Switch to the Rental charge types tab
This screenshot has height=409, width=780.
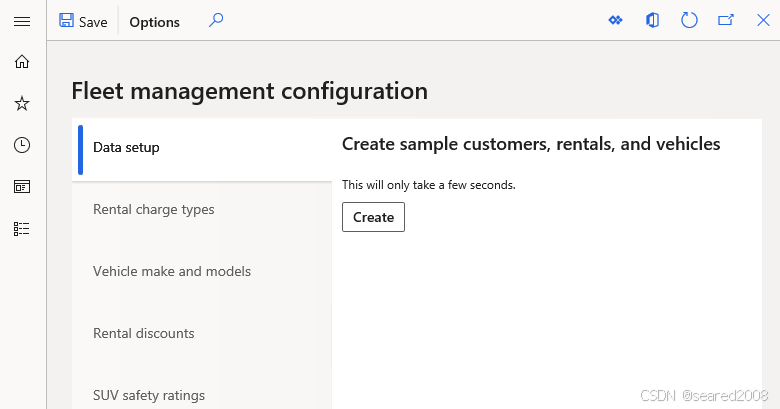coord(154,210)
